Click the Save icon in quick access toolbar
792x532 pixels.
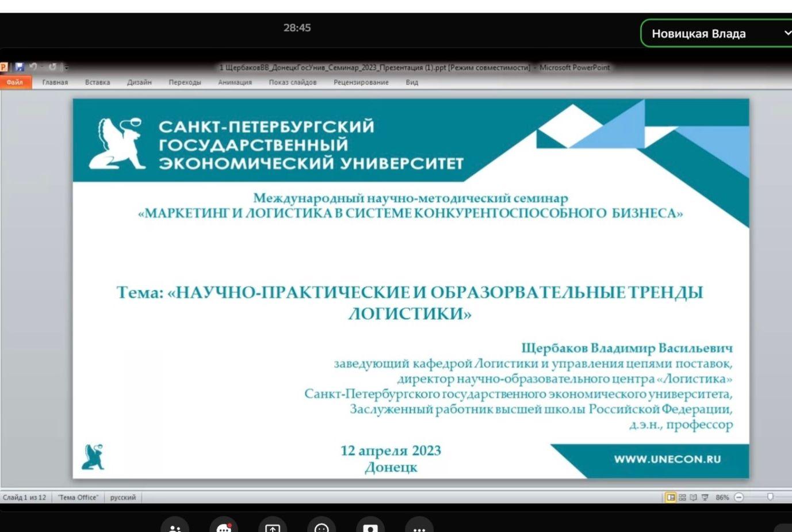click(20, 67)
